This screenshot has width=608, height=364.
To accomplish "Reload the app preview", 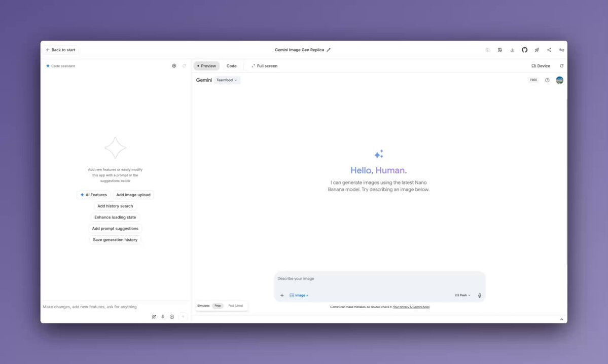I will point(561,66).
